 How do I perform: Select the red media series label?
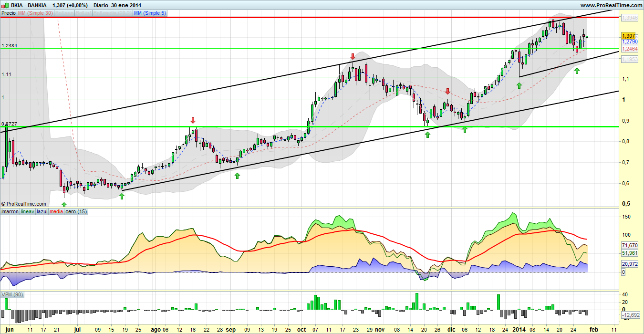coord(56,211)
